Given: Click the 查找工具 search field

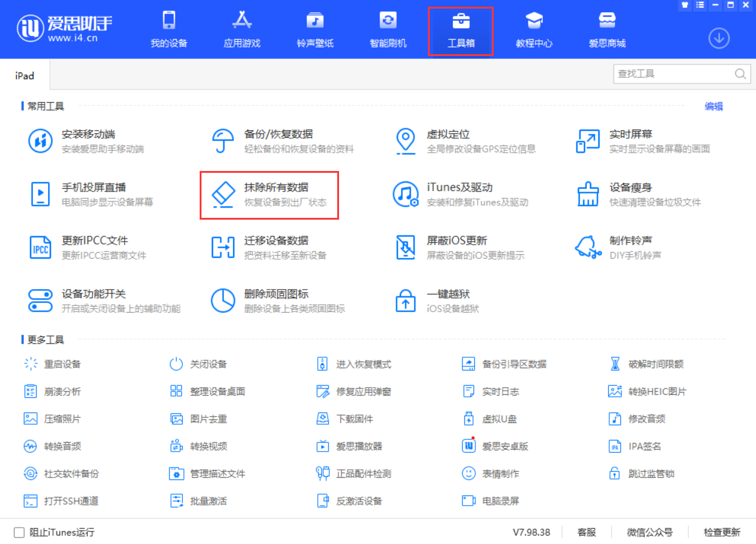Looking at the screenshot, I should 682,74.
